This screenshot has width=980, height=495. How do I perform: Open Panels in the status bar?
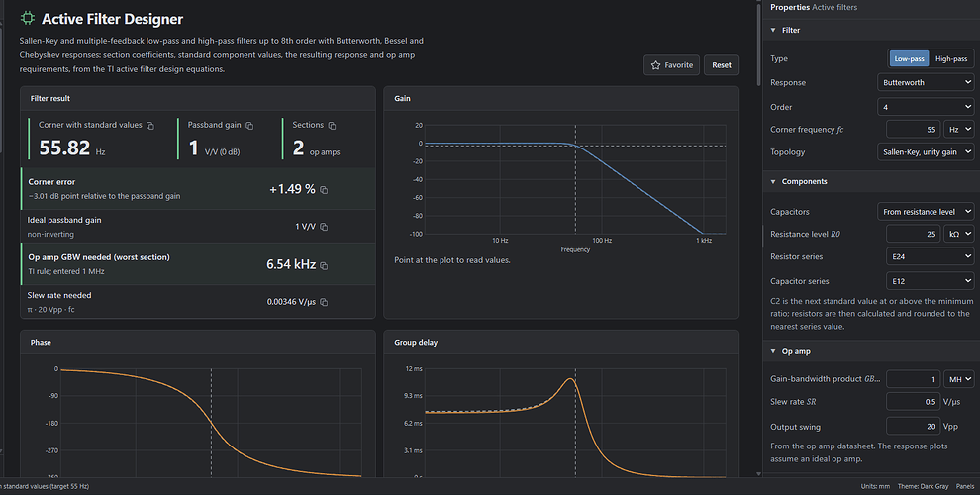pyautogui.click(x=965, y=486)
